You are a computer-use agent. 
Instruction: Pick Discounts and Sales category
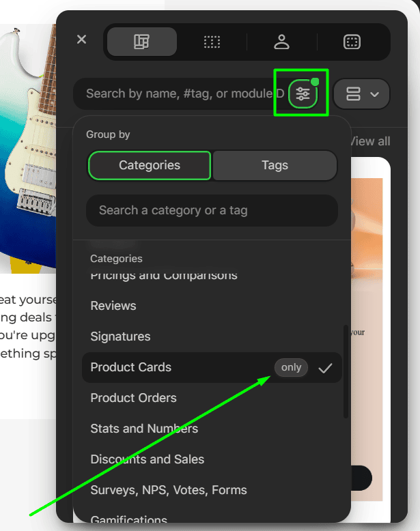click(147, 459)
